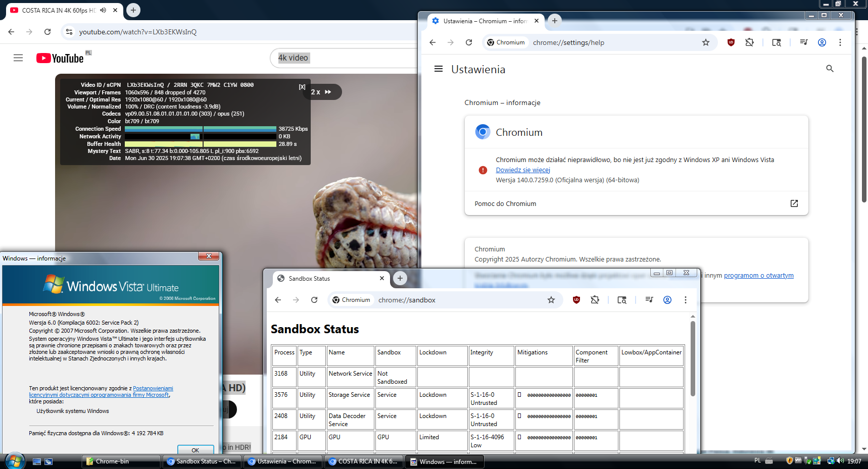Image resolution: width=868 pixels, height=469 pixels.
Task: Open the three-dot menu in Sandbox window
Action: pos(686,300)
